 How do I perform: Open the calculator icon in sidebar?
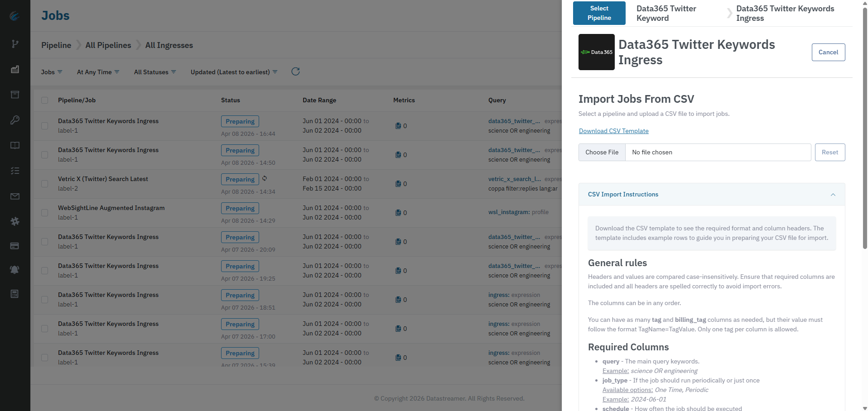(15, 294)
